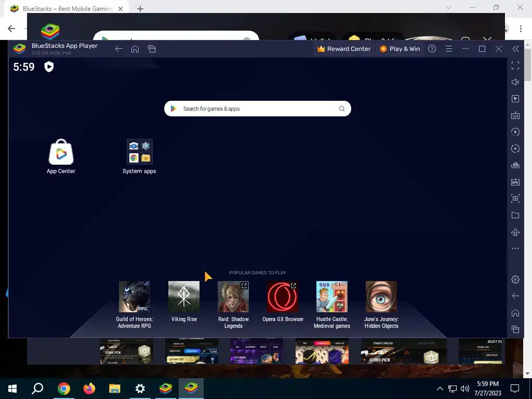Select the BlueStacks browser tab
Screen dimensions: 532x399
click(67, 8)
